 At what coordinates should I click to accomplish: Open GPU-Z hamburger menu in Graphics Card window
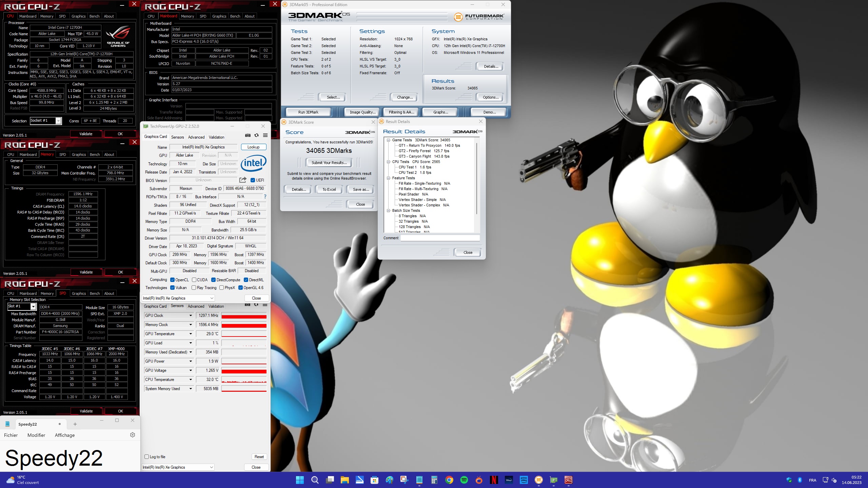pos(265,135)
